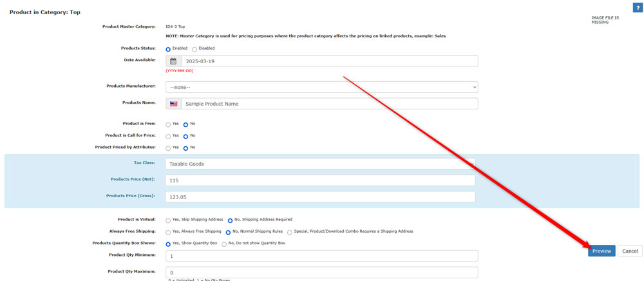The width and height of the screenshot is (644, 281).
Task: Choose No, Do not show Quantity Box
Action: 224,244
